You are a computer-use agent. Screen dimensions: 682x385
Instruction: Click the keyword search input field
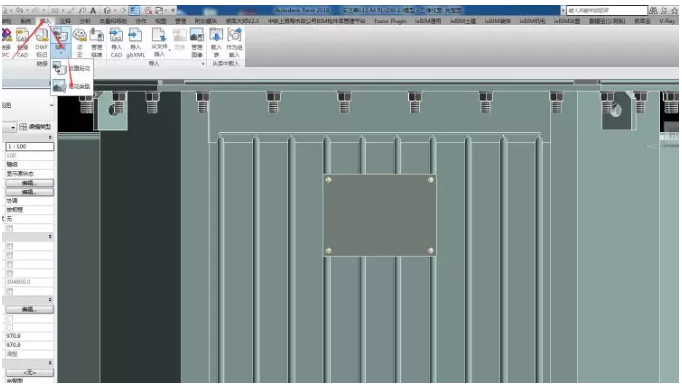(x=607, y=10)
